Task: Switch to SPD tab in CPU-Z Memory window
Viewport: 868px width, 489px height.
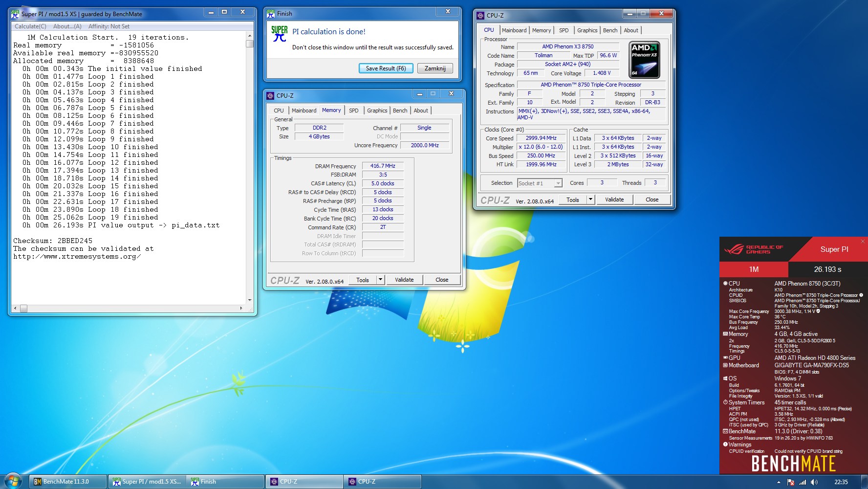Action: point(354,111)
